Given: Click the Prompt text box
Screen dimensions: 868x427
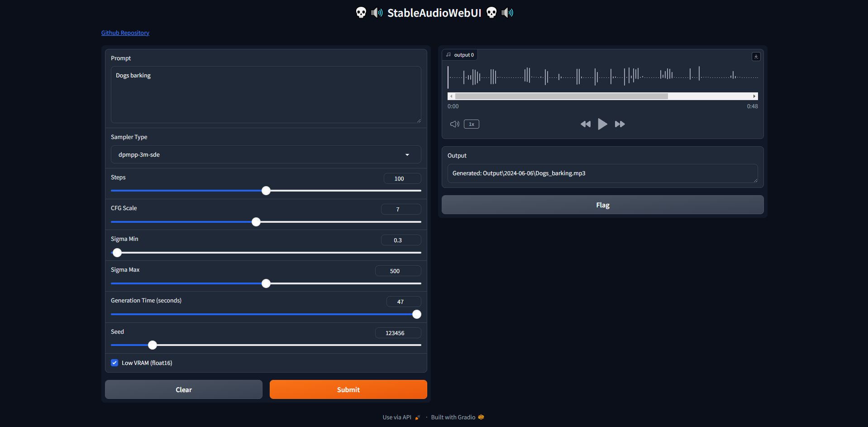Looking at the screenshot, I should point(266,95).
